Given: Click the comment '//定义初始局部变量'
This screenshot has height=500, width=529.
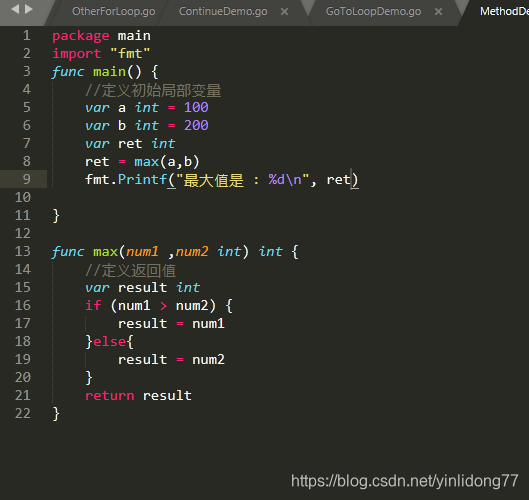Looking at the screenshot, I should (153, 90).
